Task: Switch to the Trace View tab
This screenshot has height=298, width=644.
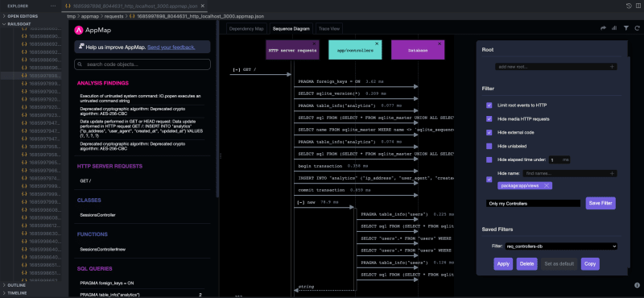Action: tap(329, 29)
